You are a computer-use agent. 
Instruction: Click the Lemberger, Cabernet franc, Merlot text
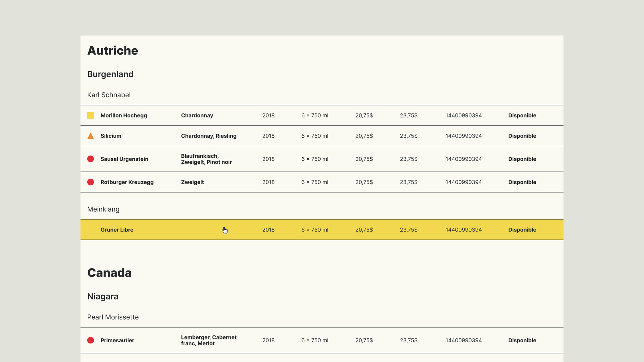point(209,340)
